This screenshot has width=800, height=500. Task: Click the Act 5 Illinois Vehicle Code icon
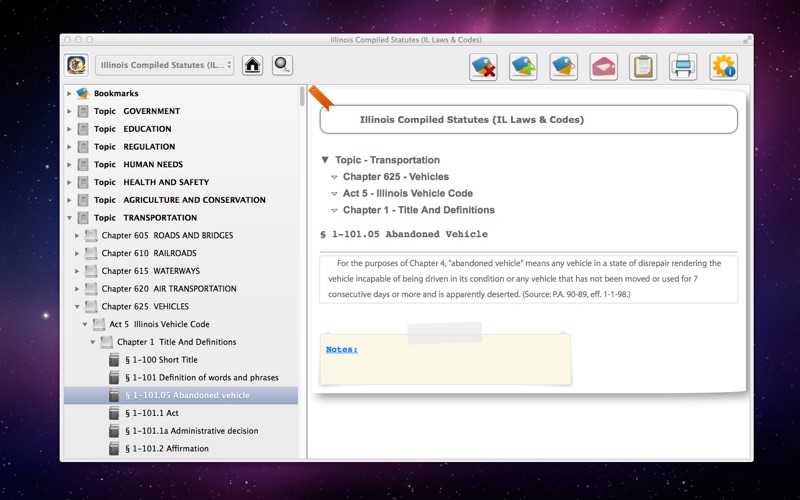click(98, 324)
